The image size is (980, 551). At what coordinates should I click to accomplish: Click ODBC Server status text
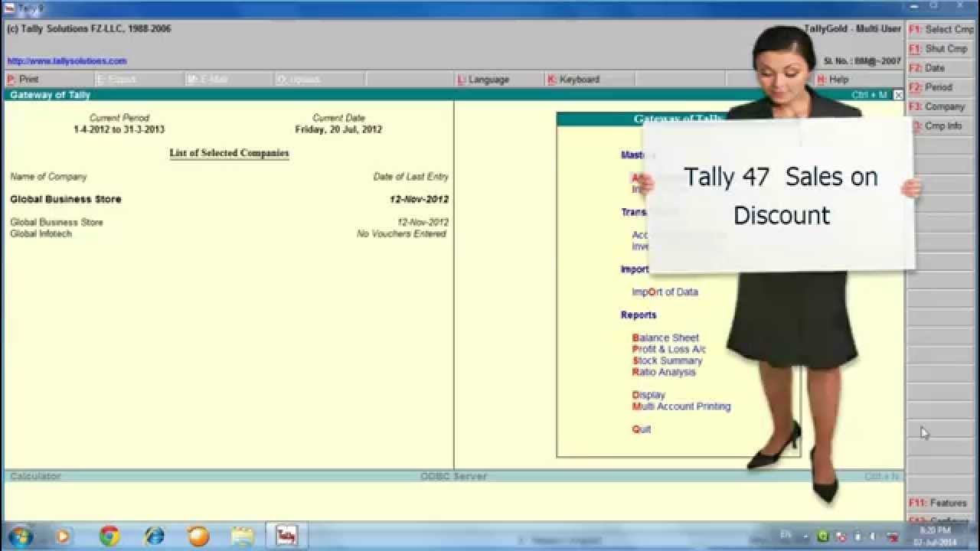tap(455, 477)
